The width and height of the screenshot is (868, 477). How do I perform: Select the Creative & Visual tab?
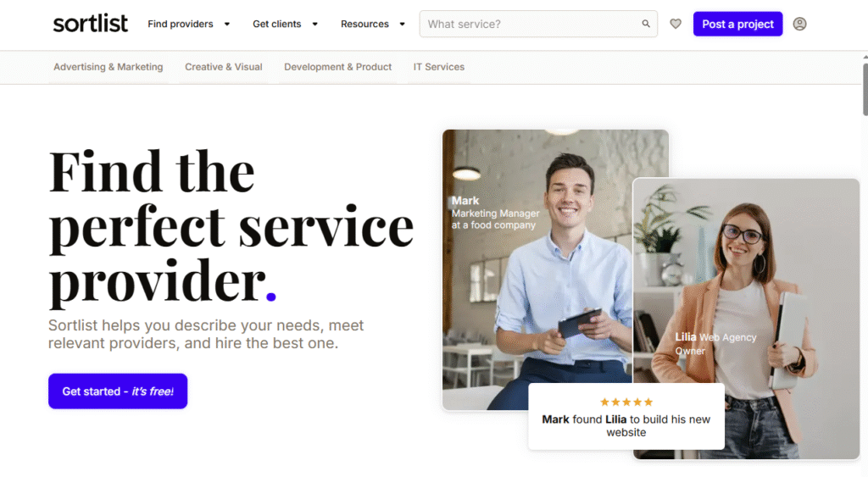pyautogui.click(x=224, y=67)
